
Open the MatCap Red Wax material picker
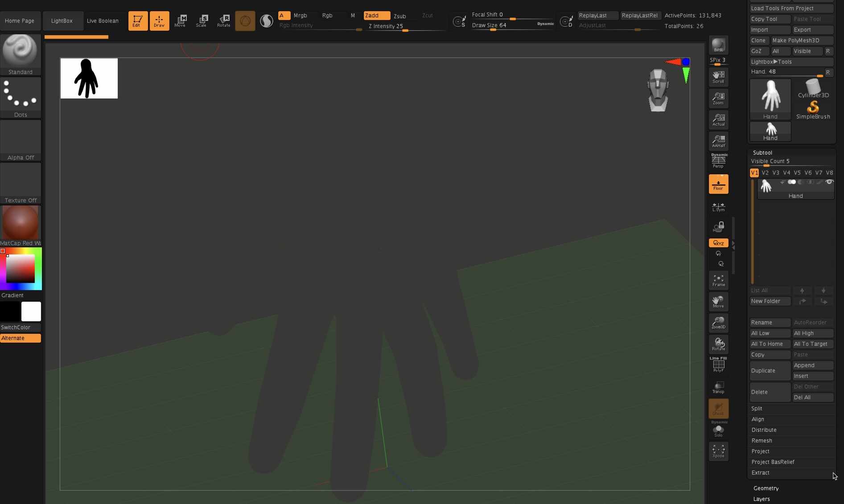point(21,226)
